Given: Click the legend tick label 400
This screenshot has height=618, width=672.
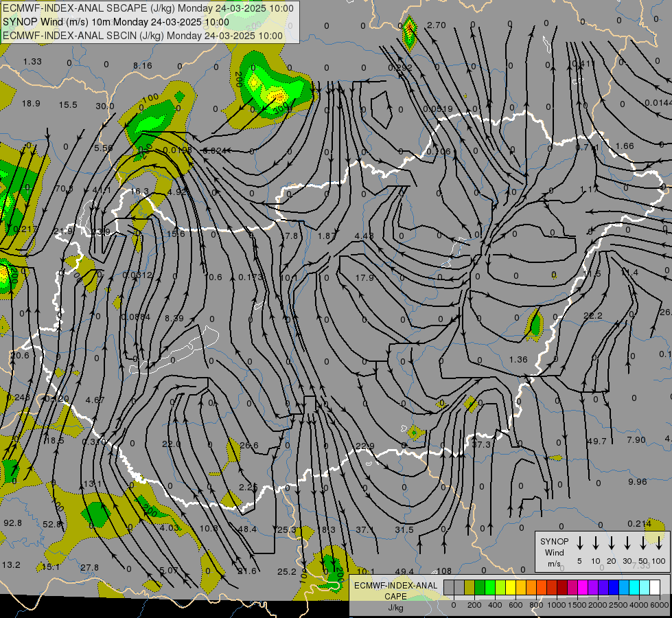Looking at the screenshot, I should pos(495,605).
